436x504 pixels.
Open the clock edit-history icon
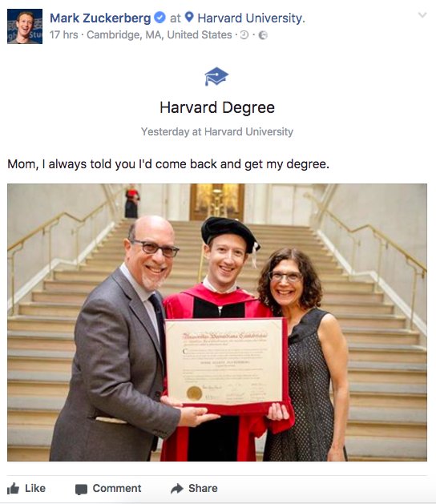tap(244, 35)
